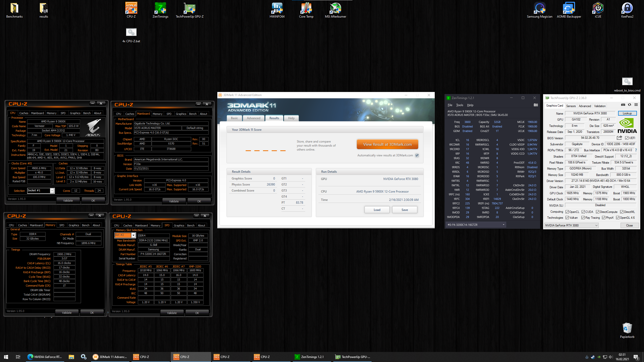This screenshot has height=362, width=644.
Task: Open the TechPowerUp GPU-Z desktop icon
Action: click(x=190, y=10)
